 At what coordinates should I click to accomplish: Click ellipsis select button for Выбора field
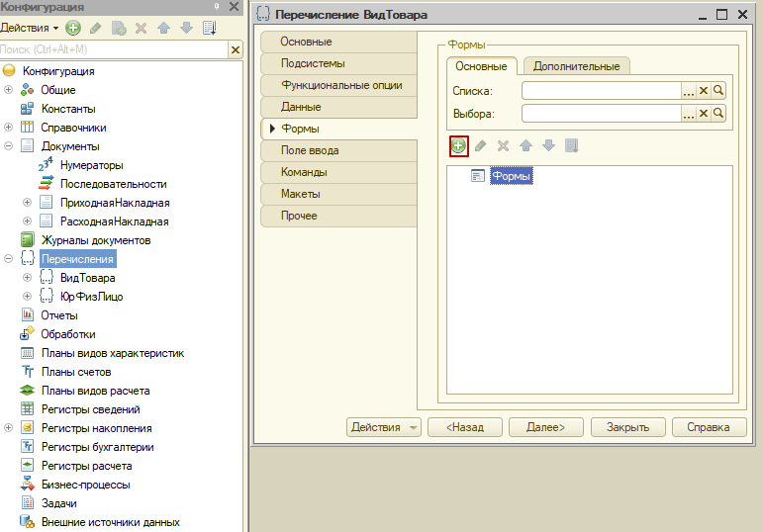click(689, 114)
